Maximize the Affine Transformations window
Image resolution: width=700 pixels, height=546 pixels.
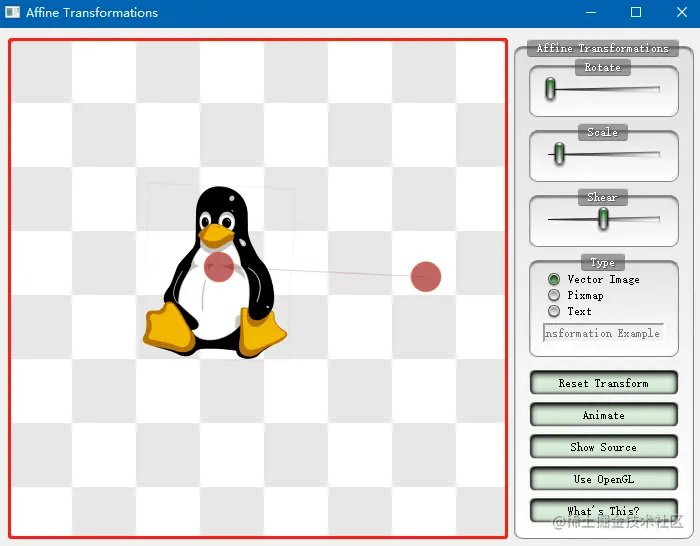636,13
